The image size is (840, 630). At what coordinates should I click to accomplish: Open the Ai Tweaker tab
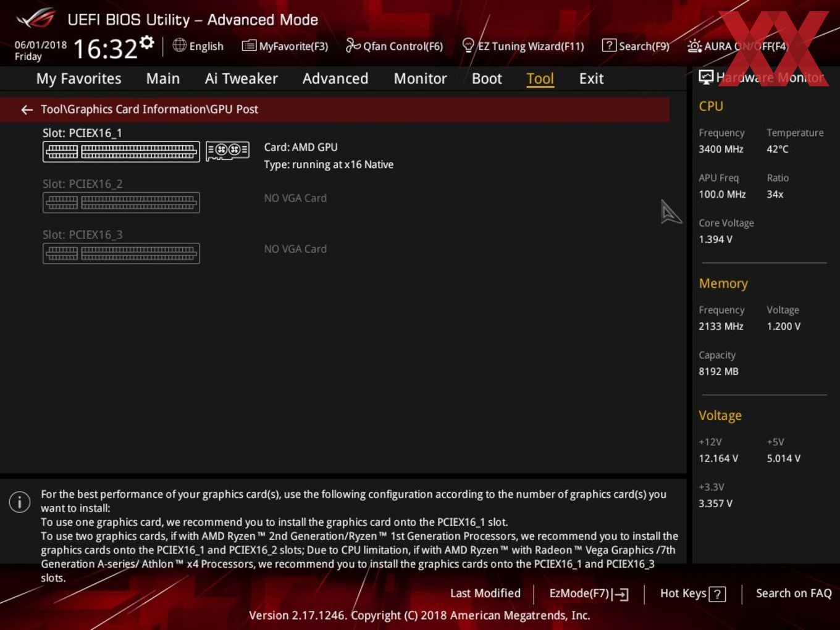(241, 78)
